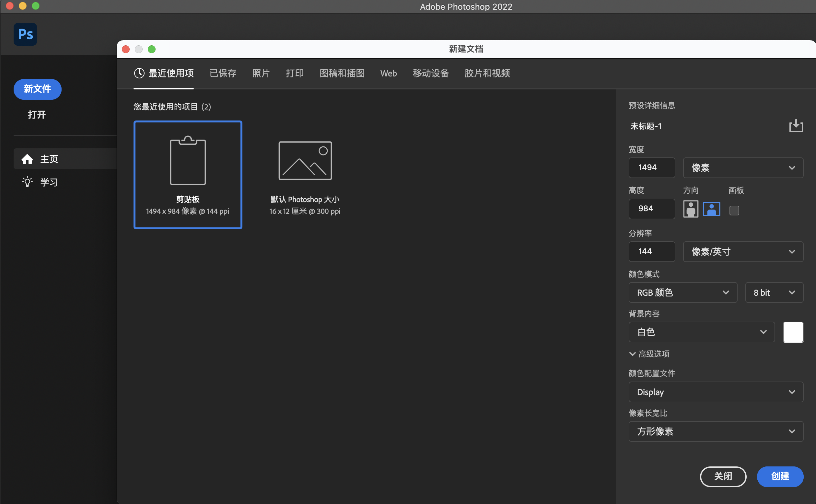Open the Display color profile dropdown

pos(716,392)
